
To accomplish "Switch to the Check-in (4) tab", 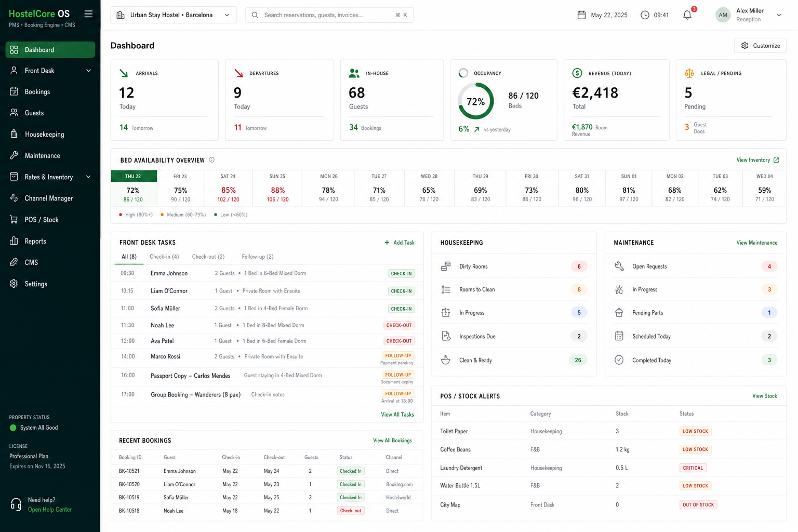I will [164, 257].
